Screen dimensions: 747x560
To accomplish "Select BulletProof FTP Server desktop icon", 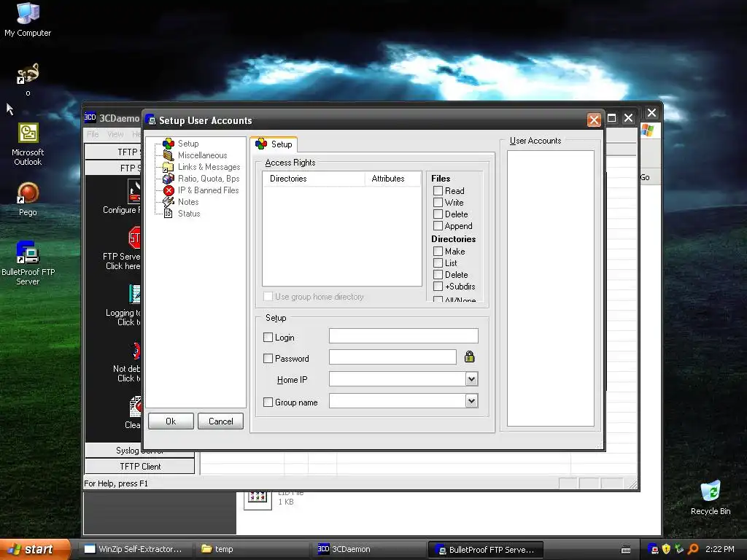I will click(x=27, y=252).
